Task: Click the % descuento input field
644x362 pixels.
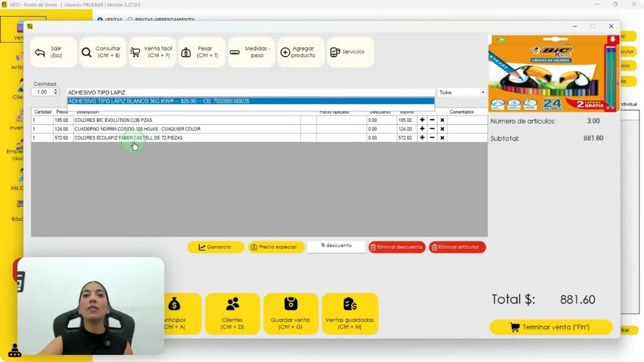Action: (x=336, y=246)
